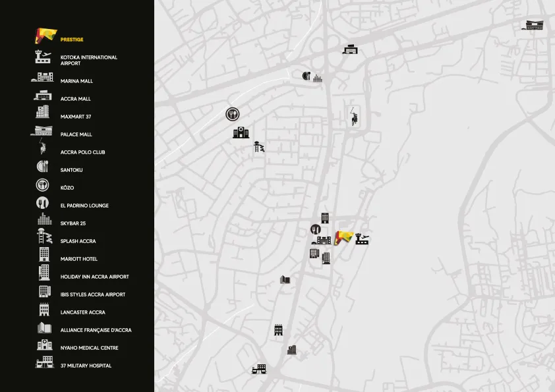This screenshot has height=392, width=555.
Task: Click the Skybar 25 icon in the legend
Action: 45,219
